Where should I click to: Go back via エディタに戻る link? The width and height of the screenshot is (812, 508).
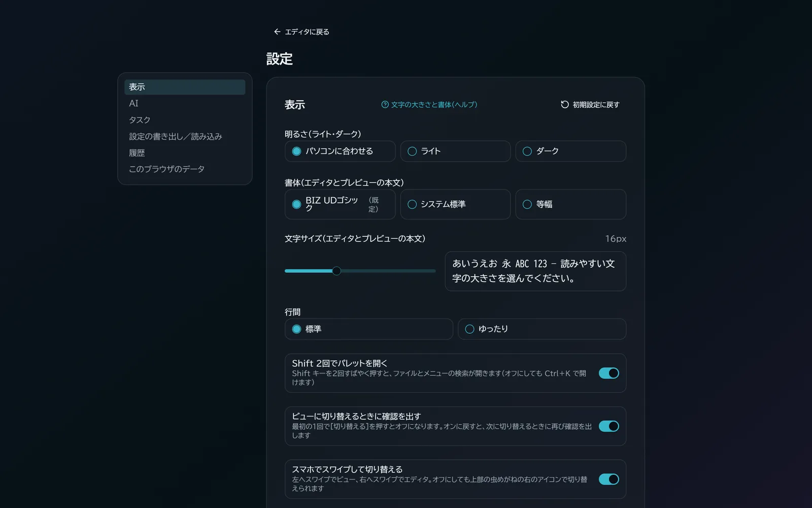(301, 31)
